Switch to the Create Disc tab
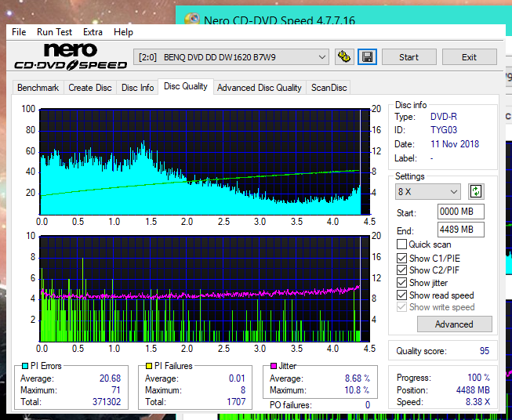 click(90, 88)
